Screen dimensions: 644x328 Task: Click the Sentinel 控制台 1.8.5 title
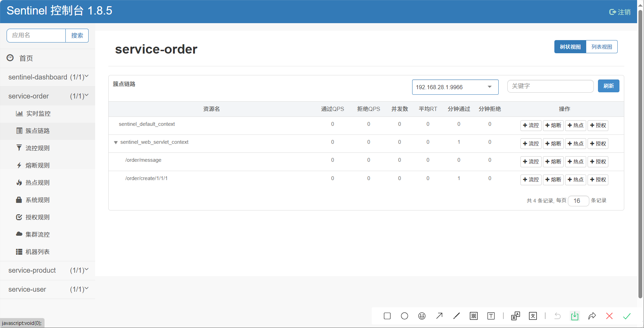coord(59,11)
